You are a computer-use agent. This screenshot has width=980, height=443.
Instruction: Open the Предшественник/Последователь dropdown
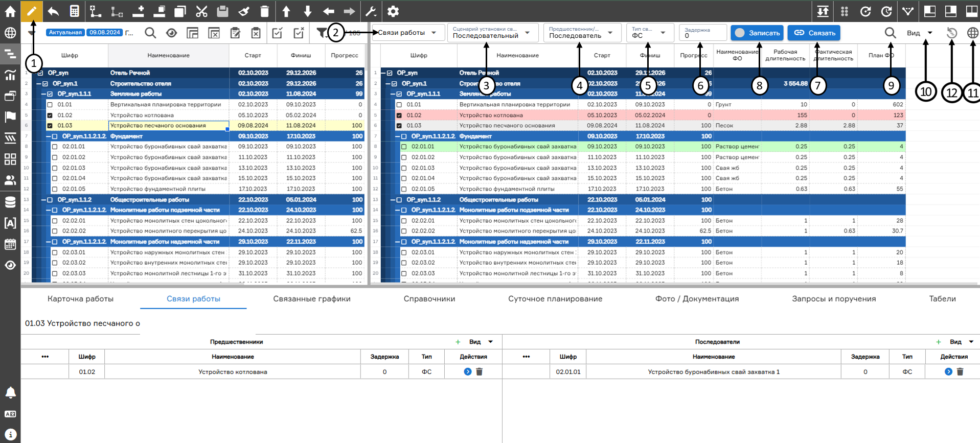tap(582, 33)
